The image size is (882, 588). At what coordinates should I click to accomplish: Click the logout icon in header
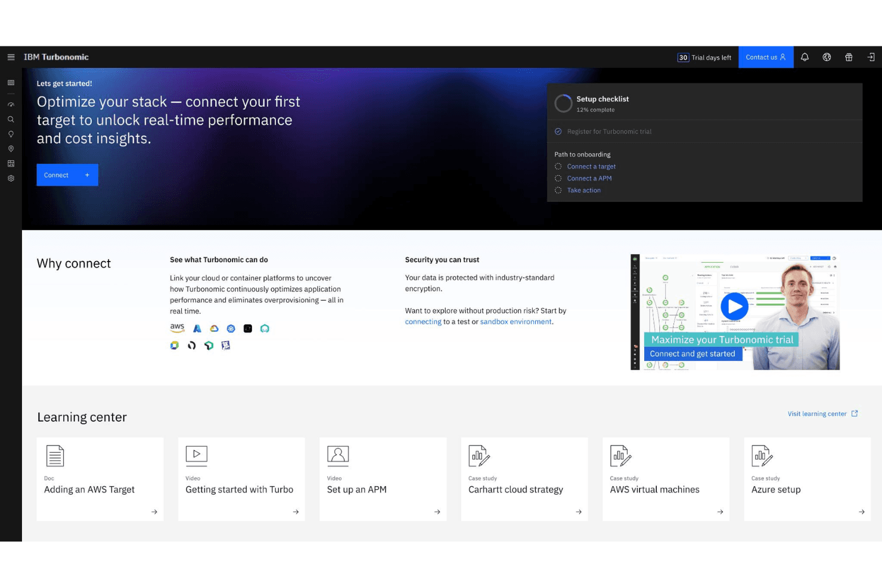point(871,57)
